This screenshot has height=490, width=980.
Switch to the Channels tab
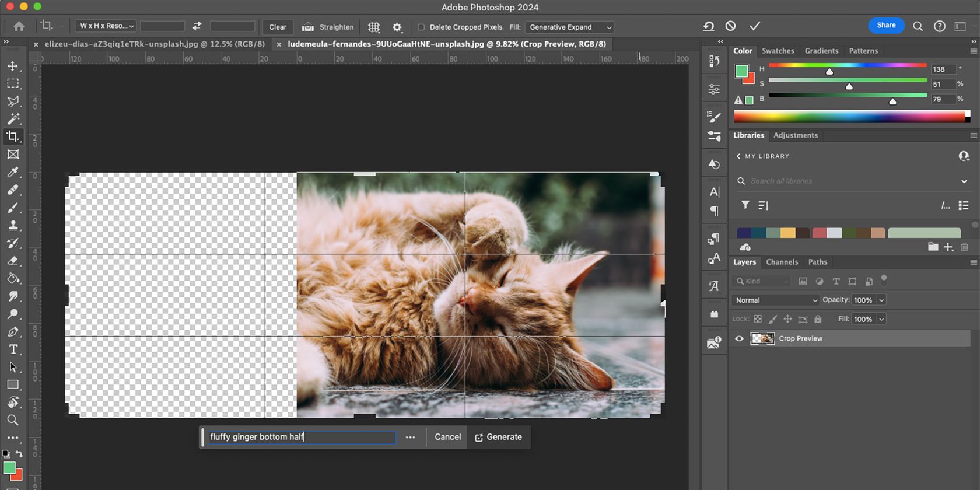point(782,262)
